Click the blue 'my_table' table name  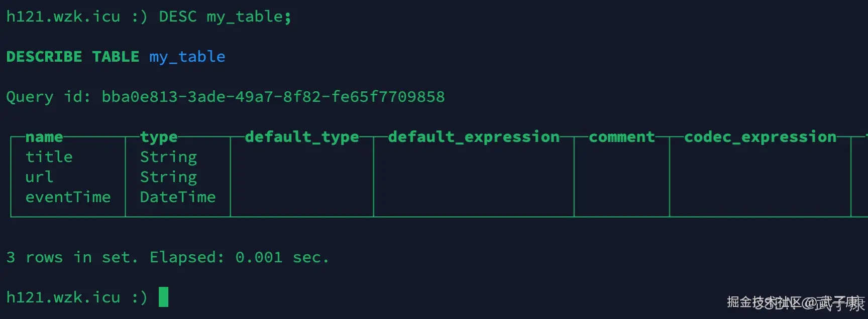pyautogui.click(x=187, y=57)
